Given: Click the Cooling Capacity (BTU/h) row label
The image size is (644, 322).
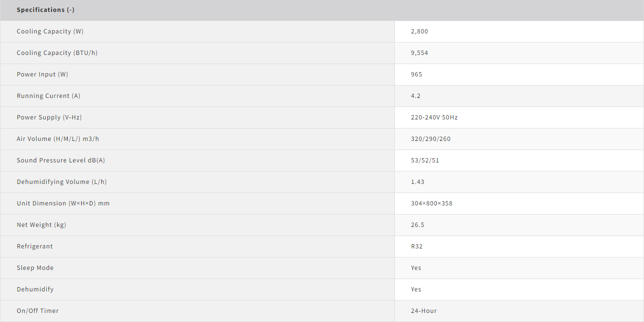Looking at the screenshot, I should 57,53.
